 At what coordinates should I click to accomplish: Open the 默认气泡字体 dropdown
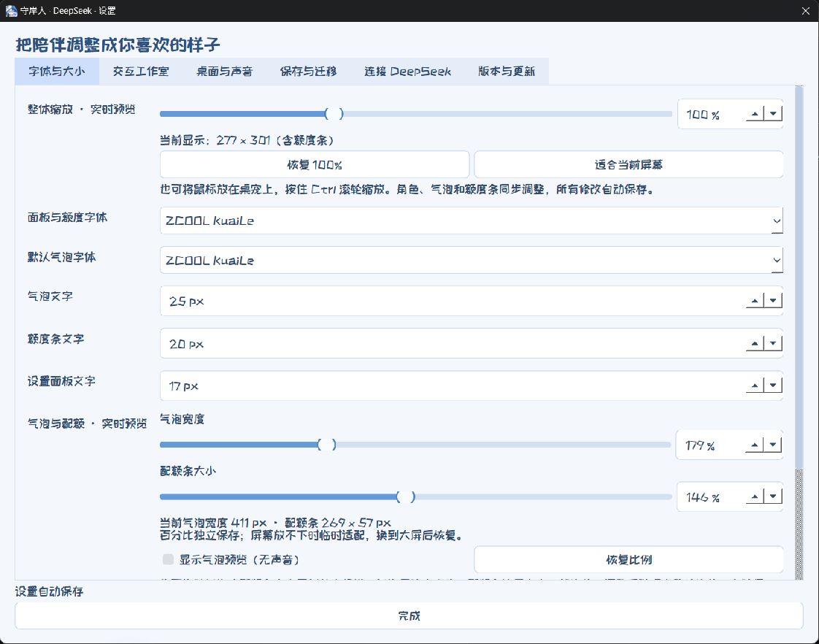[x=471, y=260]
